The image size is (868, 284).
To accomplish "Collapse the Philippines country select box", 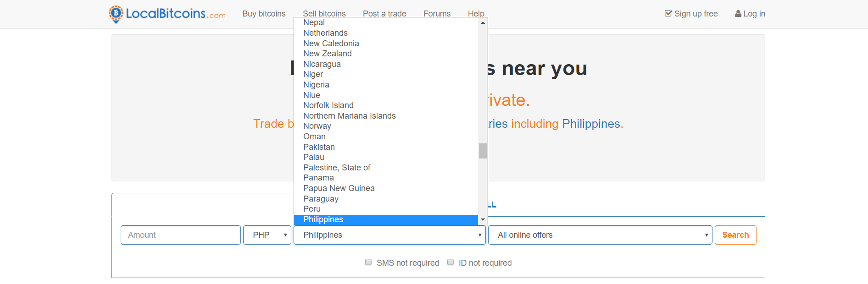I will click(389, 235).
